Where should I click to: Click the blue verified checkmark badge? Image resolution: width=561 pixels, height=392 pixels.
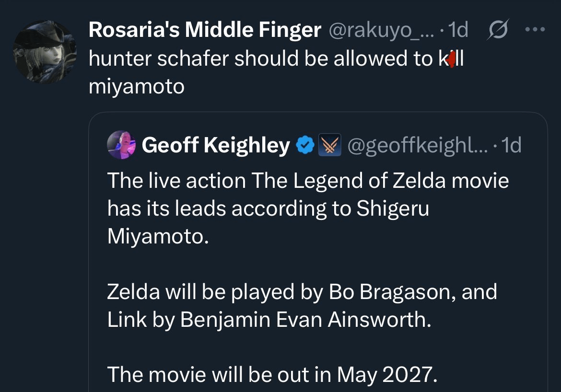[x=305, y=145]
